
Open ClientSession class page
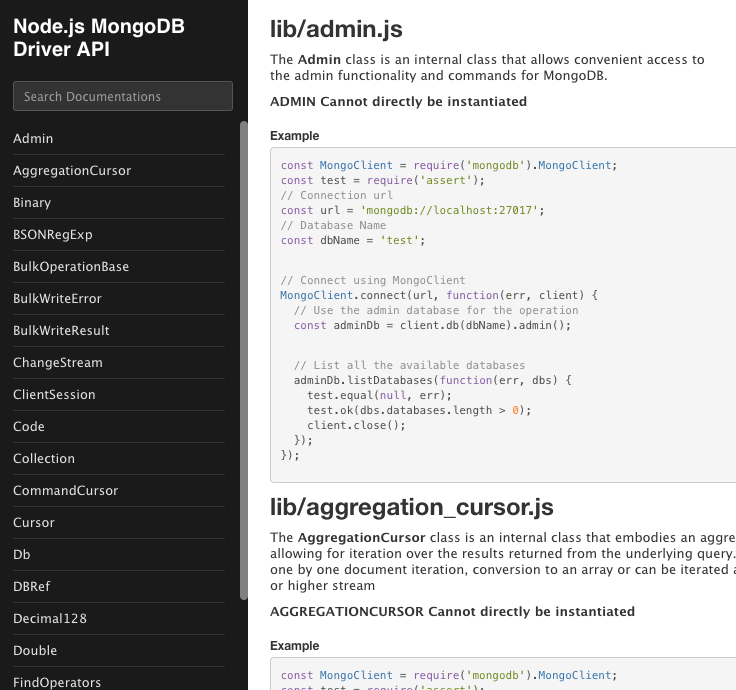54,395
